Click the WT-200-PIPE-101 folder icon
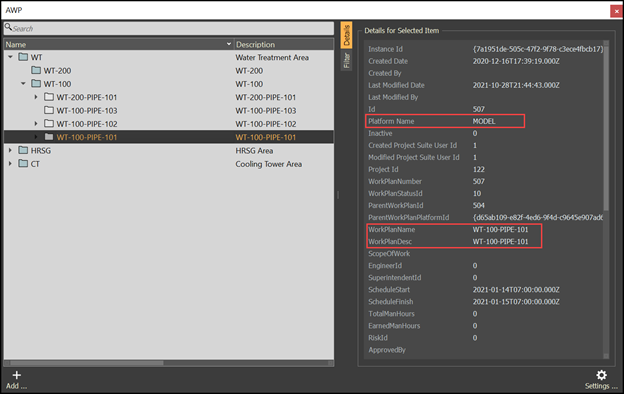The image size is (624, 394). (x=49, y=97)
